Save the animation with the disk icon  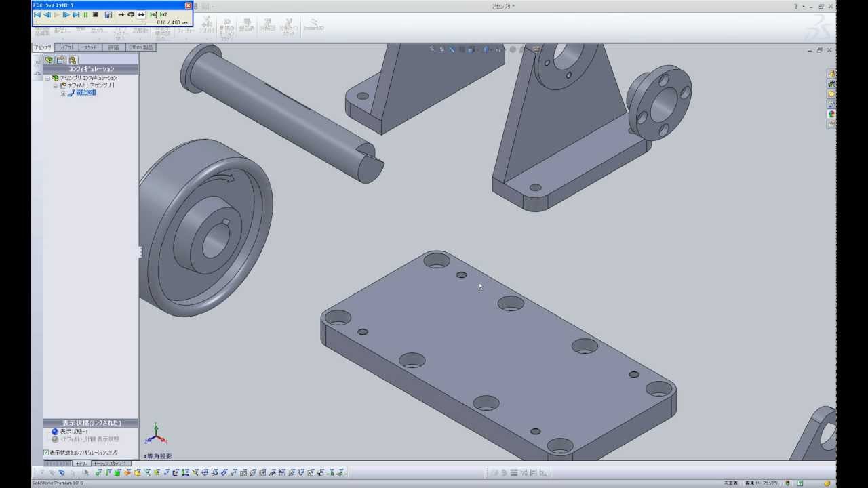108,14
